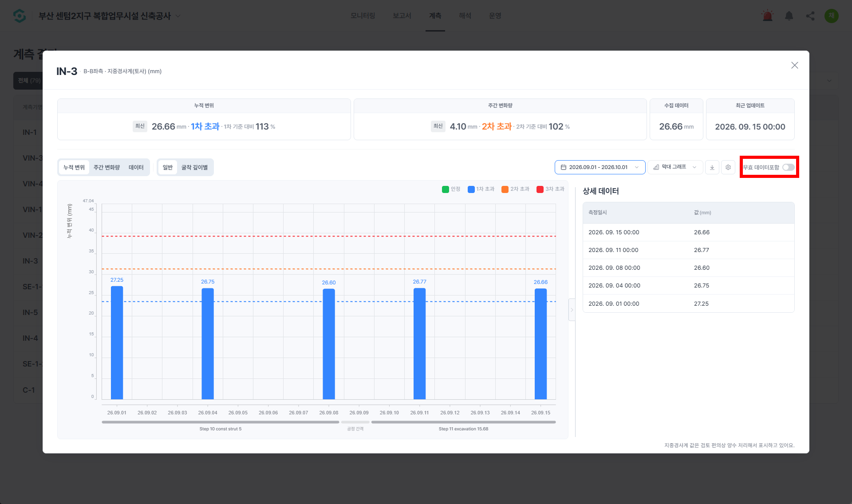This screenshot has height=504, width=852.
Task: Collapse the detail data panel arrow
Action: pos(572,310)
